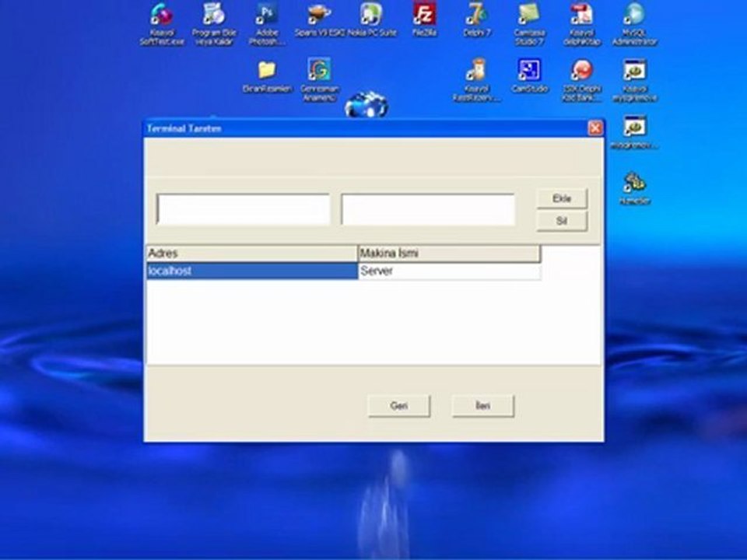Open the coffee-cup Sipariş desktop shortcut
Screen dimensions: 747x560
[x=319, y=19]
